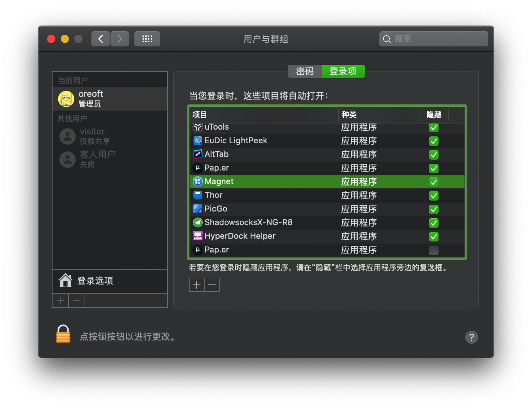Toggle hide checkbox for Magnet
This screenshot has height=408, width=532.
pos(434,182)
